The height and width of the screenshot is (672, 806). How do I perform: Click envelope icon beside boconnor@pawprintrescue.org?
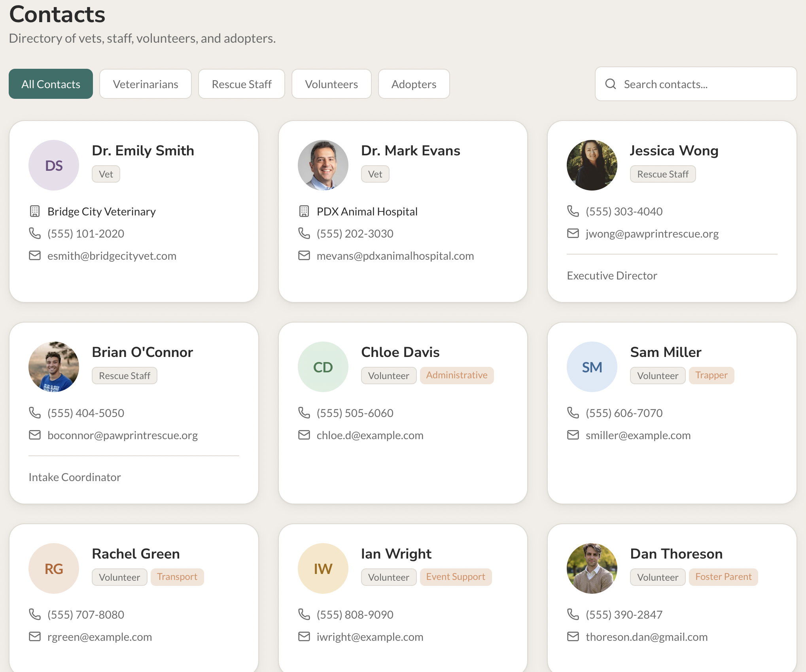[x=35, y=435]
